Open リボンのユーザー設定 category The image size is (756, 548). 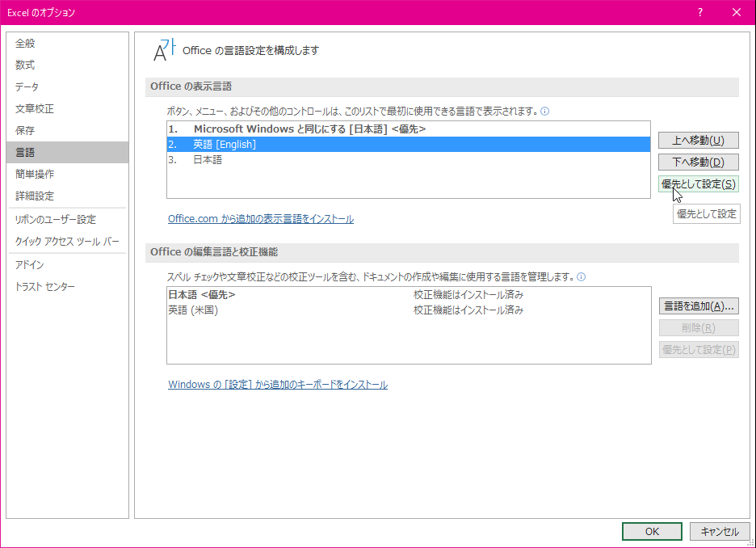point(68,220)
